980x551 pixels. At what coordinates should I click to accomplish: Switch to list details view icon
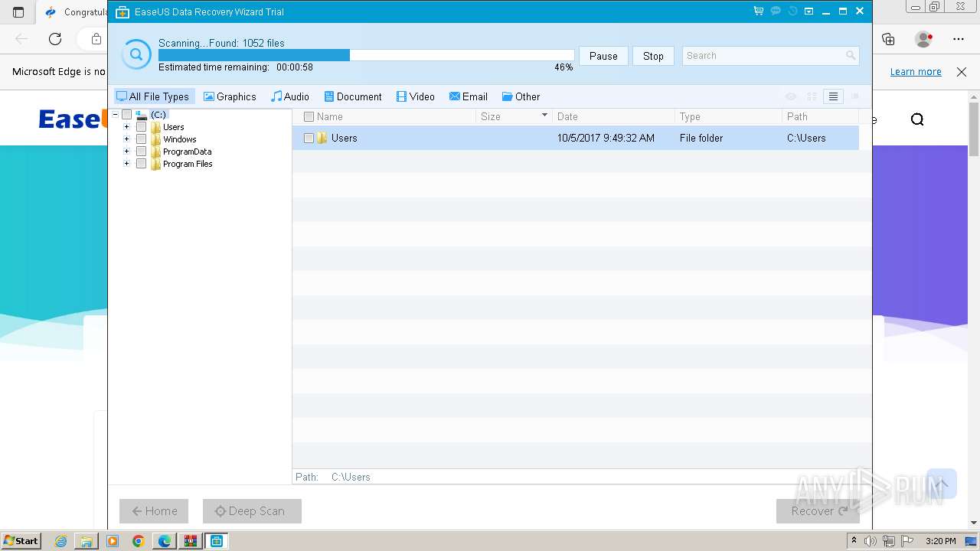(x=833, y=96)
